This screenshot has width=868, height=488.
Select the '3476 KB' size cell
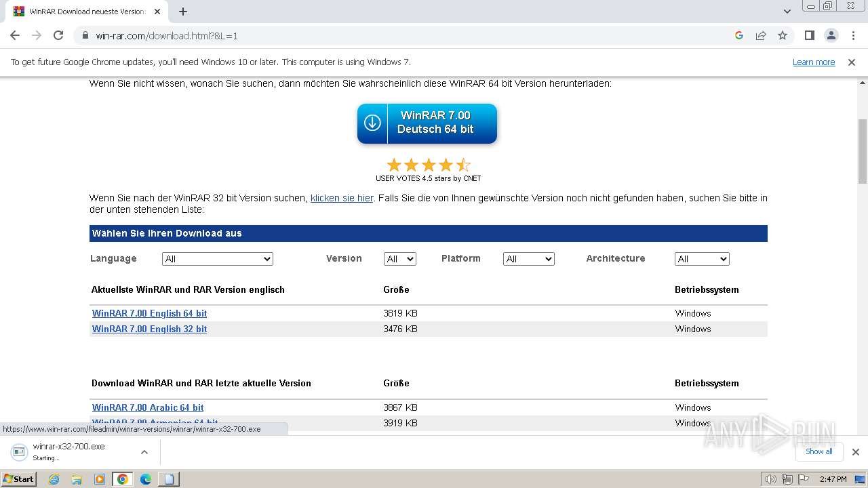[400, 329]
